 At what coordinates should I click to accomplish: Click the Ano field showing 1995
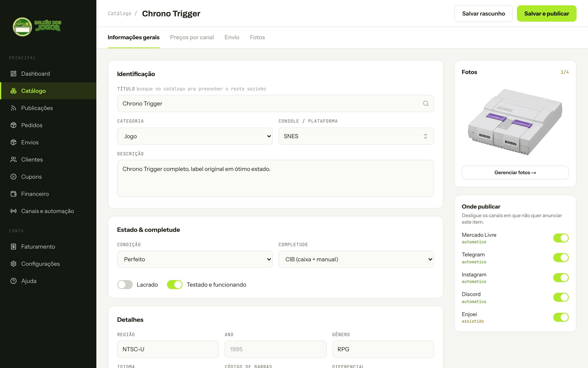275,349
